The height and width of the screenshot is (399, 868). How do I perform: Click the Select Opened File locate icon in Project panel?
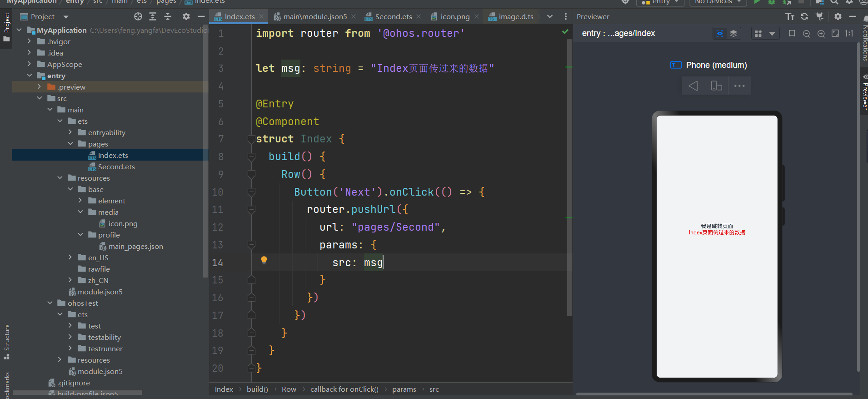[138, 16]
